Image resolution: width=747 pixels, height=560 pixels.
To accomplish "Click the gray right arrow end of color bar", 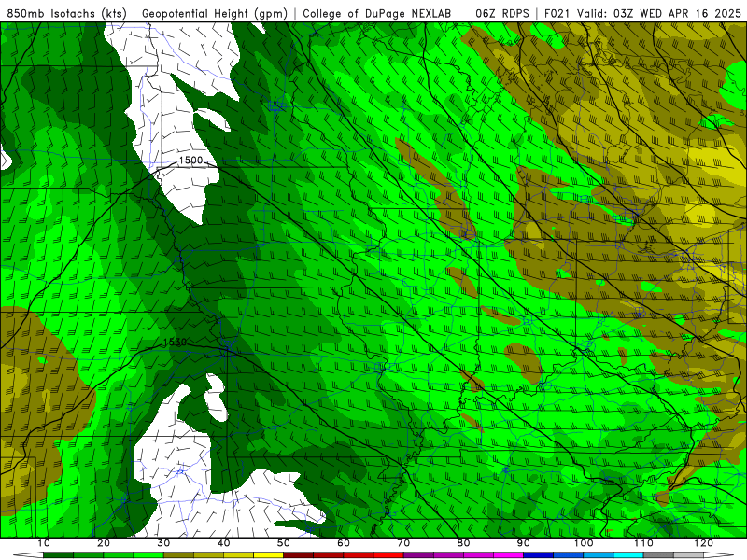I will pyautogui.click(x=719, y=555).
